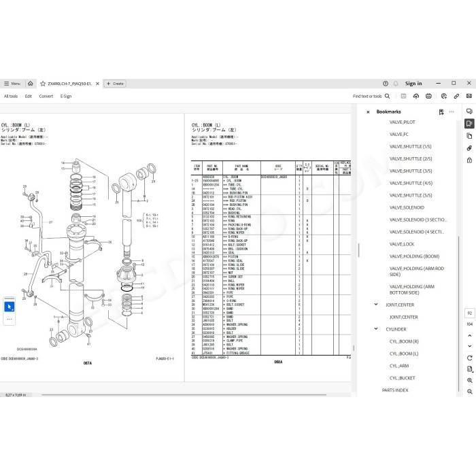476x476 pixels.
Task: Zoom out with the magnifier minus icon
Action: point(470,392)
